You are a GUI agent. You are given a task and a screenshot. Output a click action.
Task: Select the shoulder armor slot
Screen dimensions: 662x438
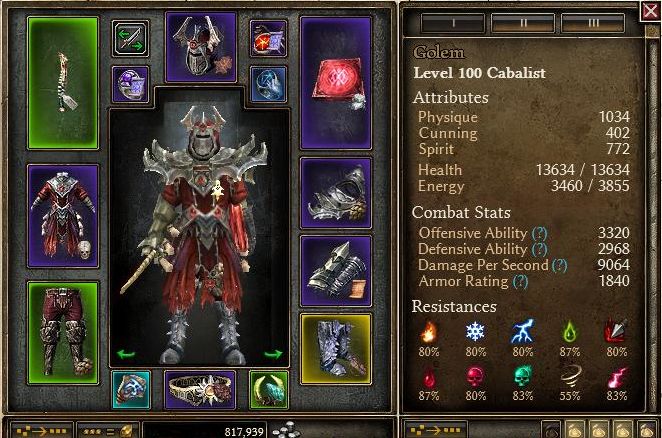(x=336, y=193)
